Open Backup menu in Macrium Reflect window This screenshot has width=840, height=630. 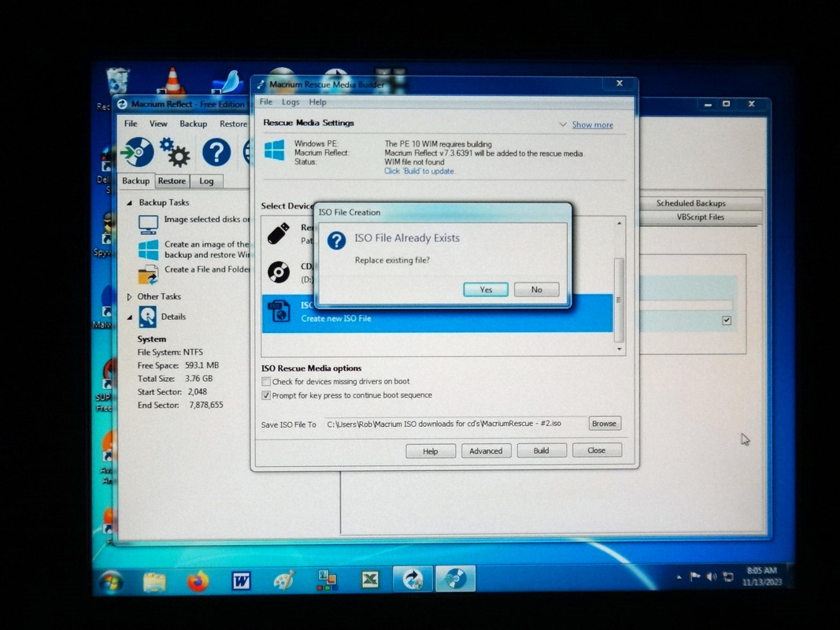[x=194, y=123]
